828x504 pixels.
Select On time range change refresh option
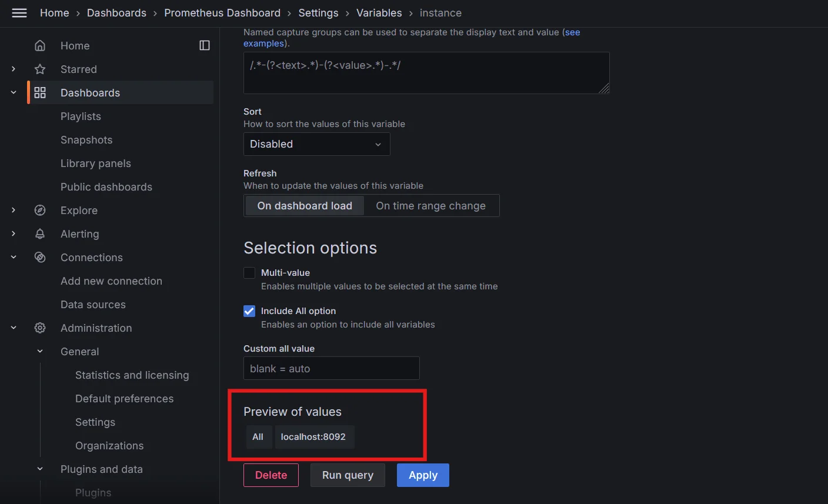coord(431,206)
